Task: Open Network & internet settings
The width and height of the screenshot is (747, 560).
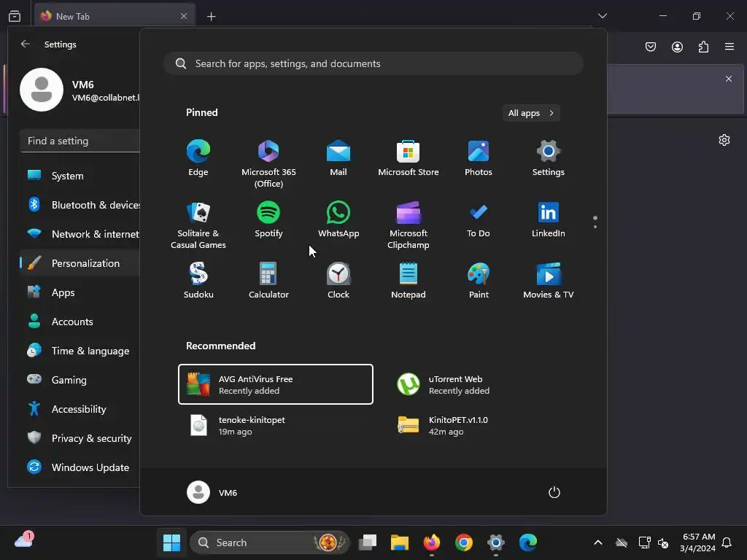Action: pyautogui.click(x=80, y=234)
